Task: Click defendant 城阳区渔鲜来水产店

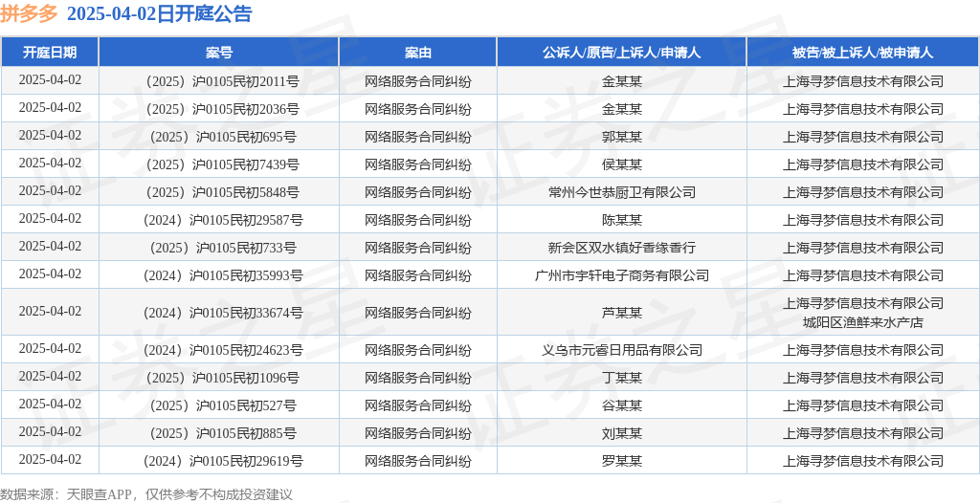Action: coord(863,322)
